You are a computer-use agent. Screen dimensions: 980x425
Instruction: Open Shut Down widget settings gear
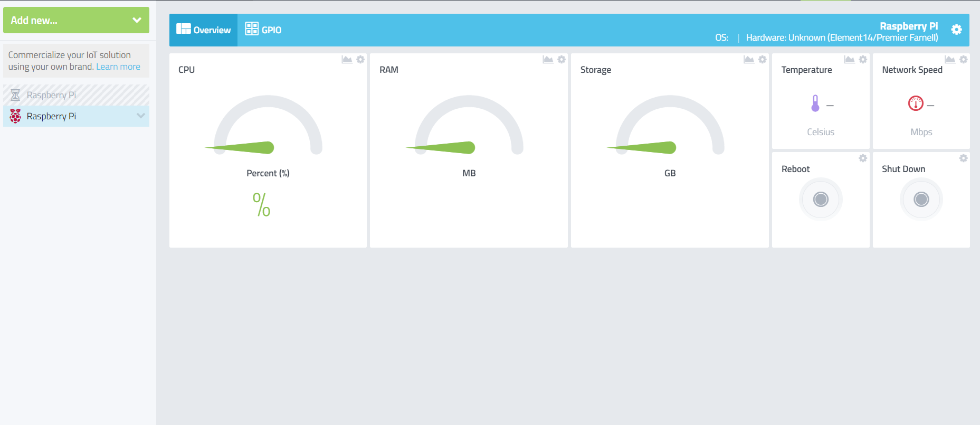click(x=964, y=158)
